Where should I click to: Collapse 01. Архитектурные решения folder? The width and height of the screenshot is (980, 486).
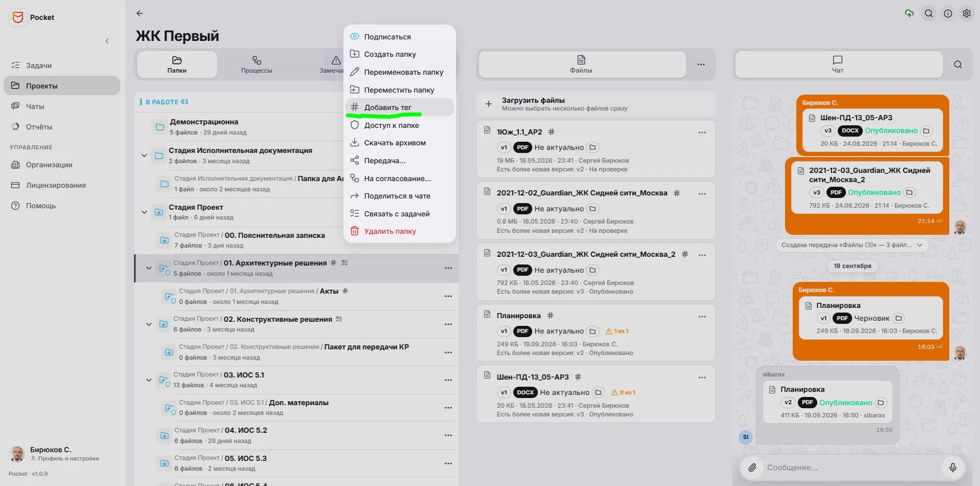149,268
